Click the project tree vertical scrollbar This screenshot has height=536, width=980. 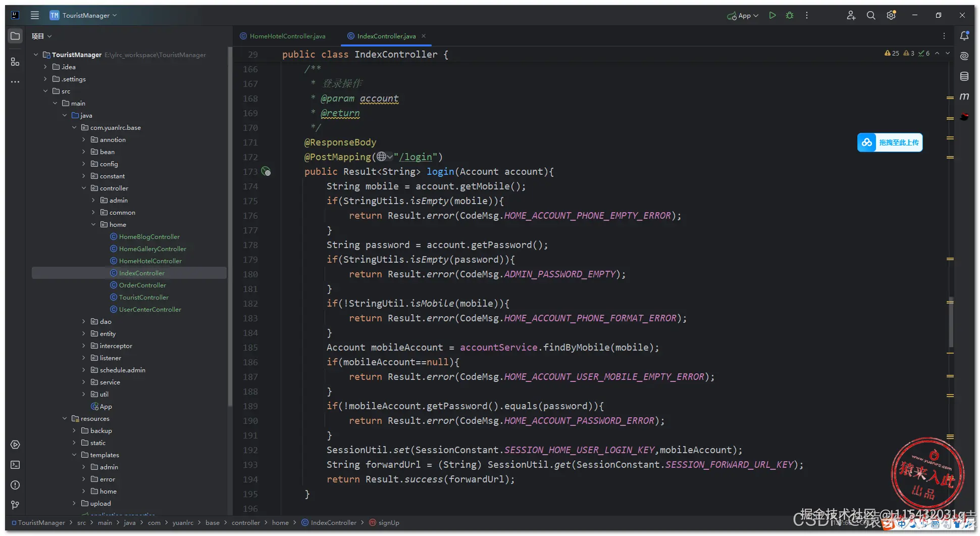pyautogui.click(x=230, y=227)
